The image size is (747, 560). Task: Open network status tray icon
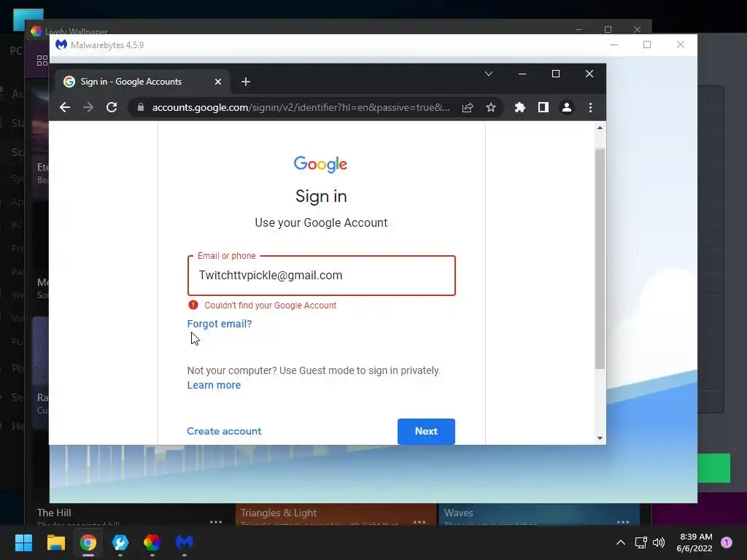[x=640, y=542]
